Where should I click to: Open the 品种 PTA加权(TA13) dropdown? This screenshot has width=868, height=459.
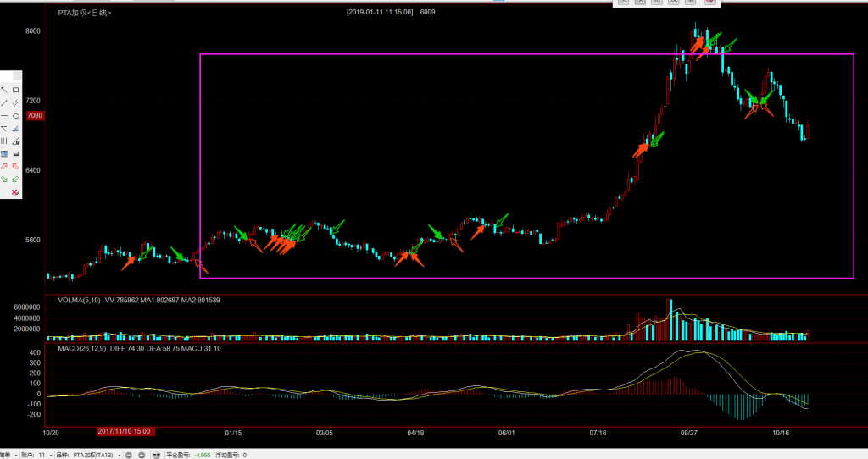click(x=119, y=455)
